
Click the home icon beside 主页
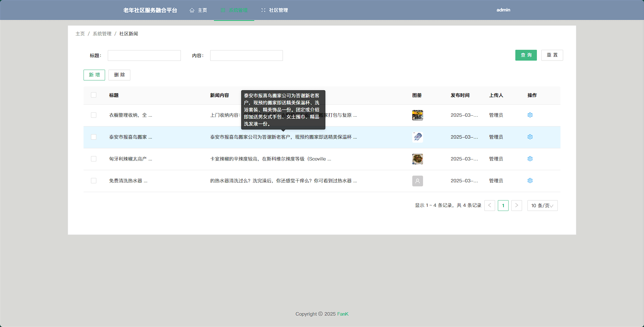192,10
